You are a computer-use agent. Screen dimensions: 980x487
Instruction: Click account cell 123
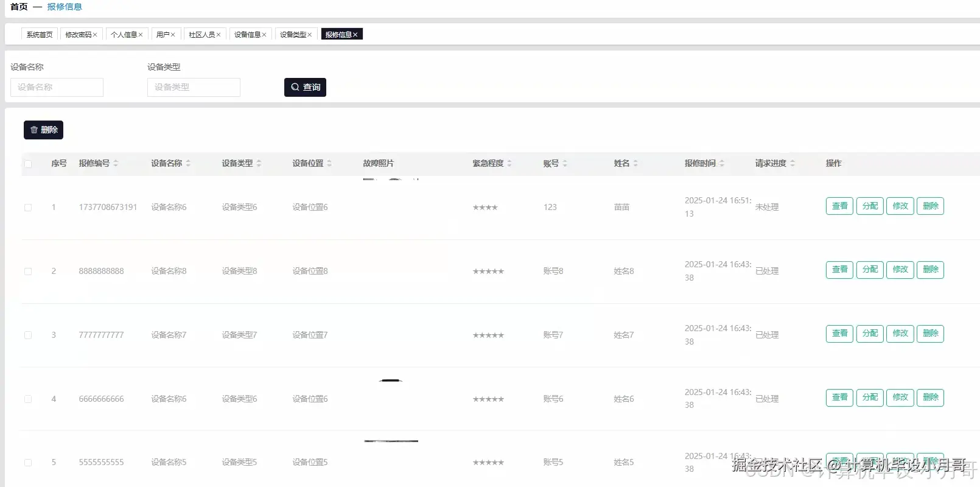point(550,207)
